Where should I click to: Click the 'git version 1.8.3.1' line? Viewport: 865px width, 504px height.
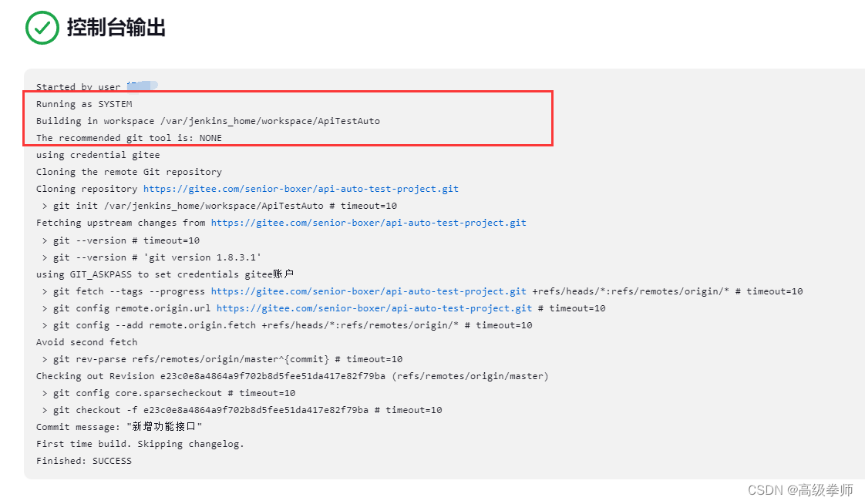(x=152, y=257)
